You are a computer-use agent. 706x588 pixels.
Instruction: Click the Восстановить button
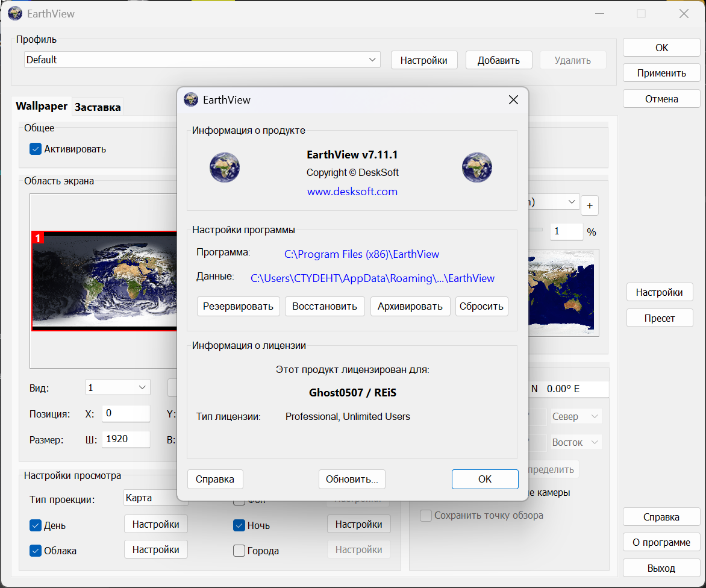tap(325, 307)
